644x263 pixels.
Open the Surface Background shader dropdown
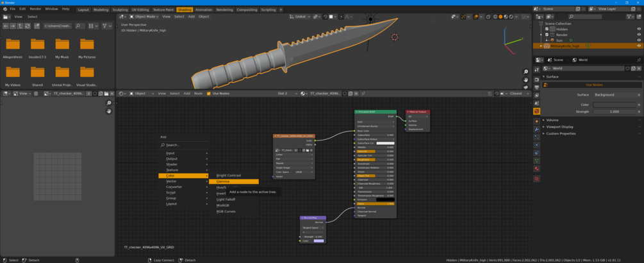point(615,95)
